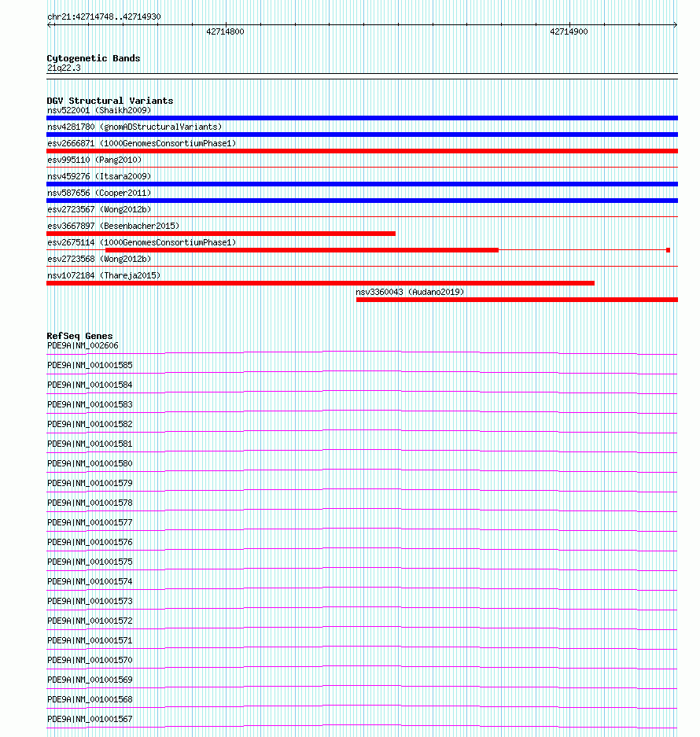Open variant nsv1072184 (Thareja2015)
This screenshot has width=700, height=737.
point(104,275)
